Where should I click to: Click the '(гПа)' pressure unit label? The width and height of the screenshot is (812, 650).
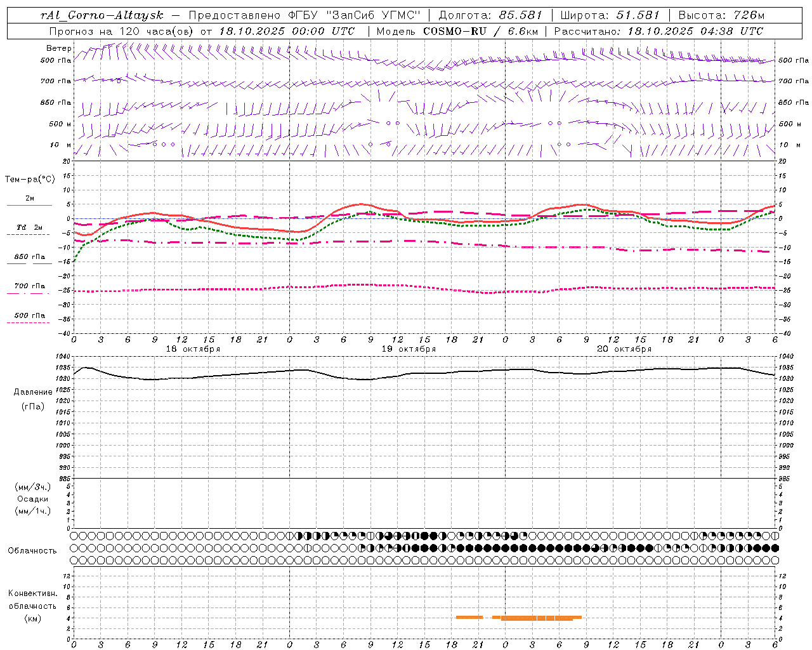coord(33,407)
